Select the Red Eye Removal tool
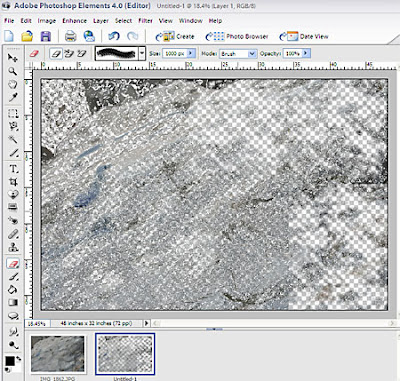The image size is (400, 381). coord(13,221)
